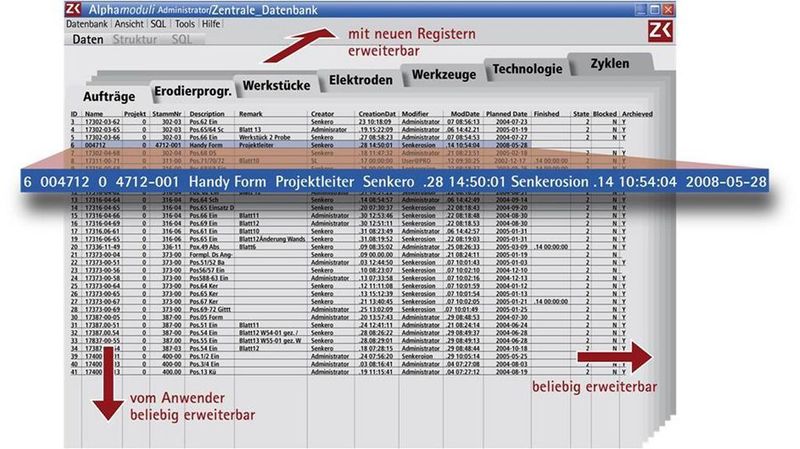
Task: Click description 'Pos.13 Kü'
Action: coord(203,372)
